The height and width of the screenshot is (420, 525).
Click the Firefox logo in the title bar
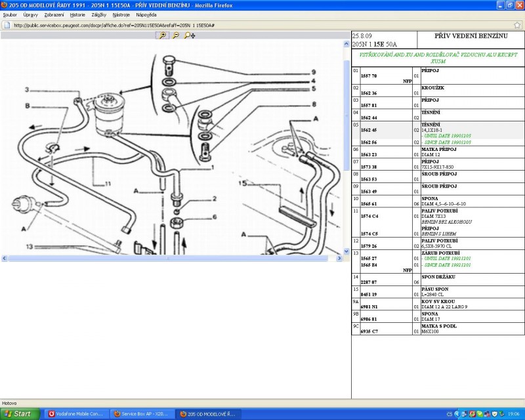[x=4, y=5]
